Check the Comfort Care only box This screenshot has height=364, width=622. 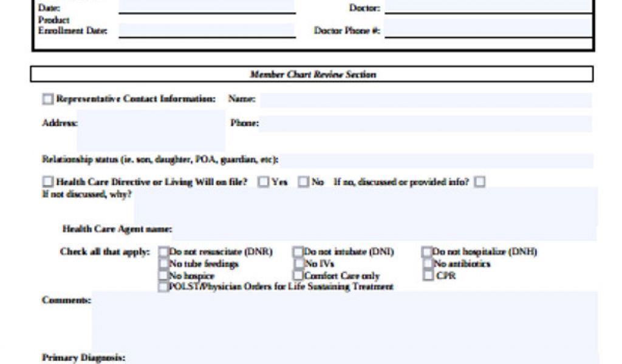pos(298,275)
